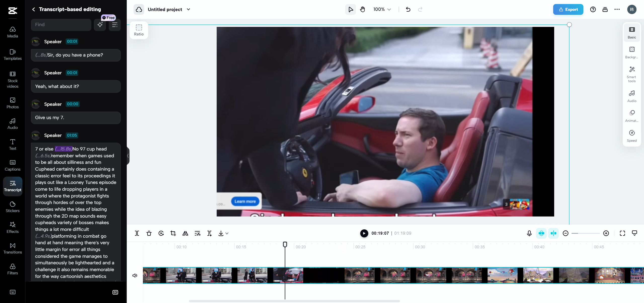The image size is (644, 303).
Task: Click the Ratio button
Action: click(x=139, y=30)
